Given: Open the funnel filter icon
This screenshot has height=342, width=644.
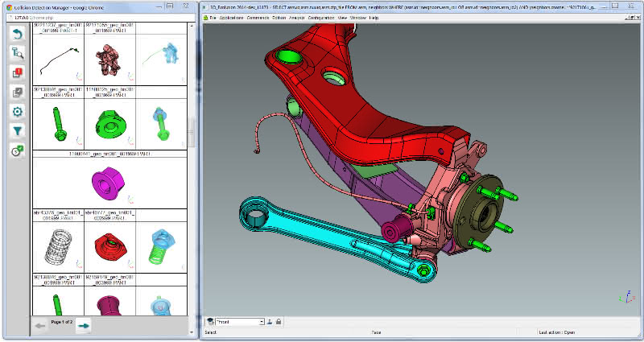Looking at the screenshot, I should pyautogui.click(x=17, y=131).
